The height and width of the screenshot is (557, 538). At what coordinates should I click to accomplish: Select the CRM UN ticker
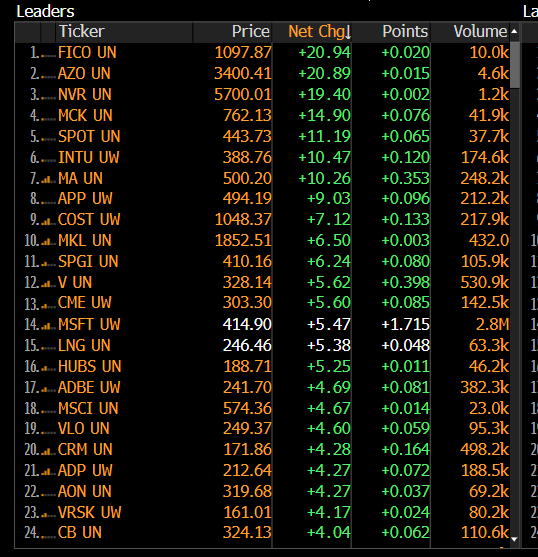85,449
